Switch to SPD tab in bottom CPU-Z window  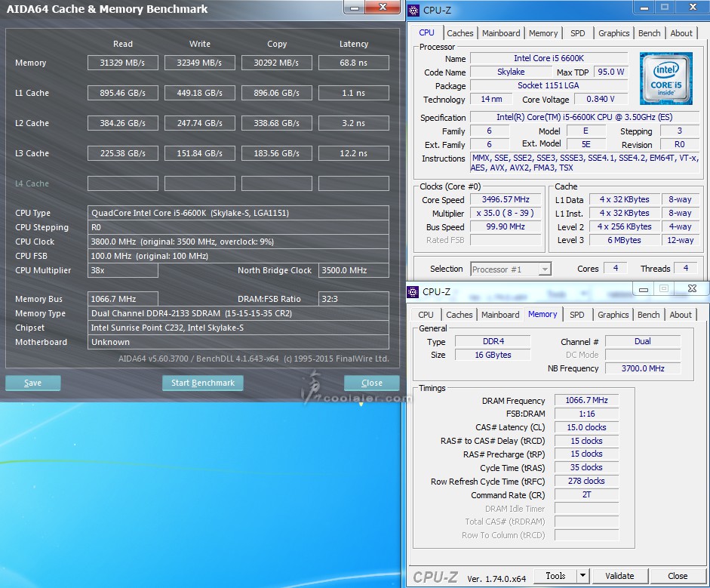pos(577,315)
